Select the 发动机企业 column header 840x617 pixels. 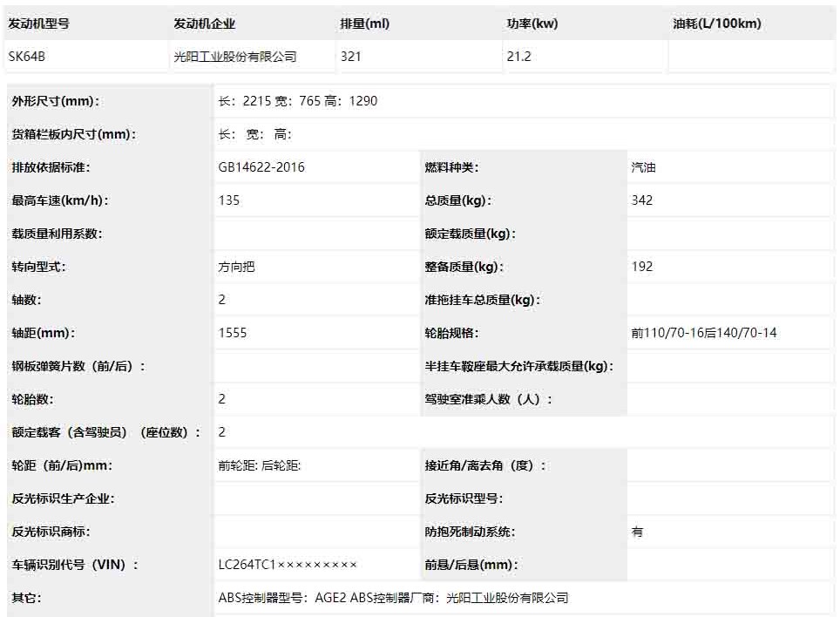pos(205,24)
